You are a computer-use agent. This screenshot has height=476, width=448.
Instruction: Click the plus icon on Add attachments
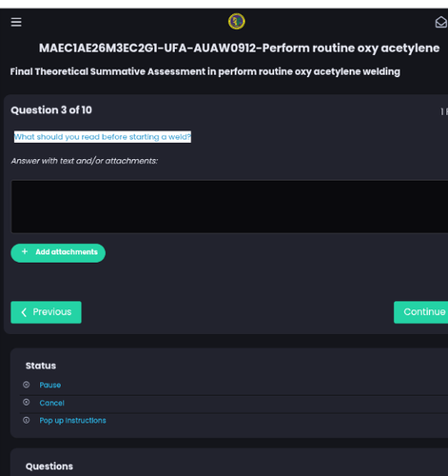coord(25,251)
